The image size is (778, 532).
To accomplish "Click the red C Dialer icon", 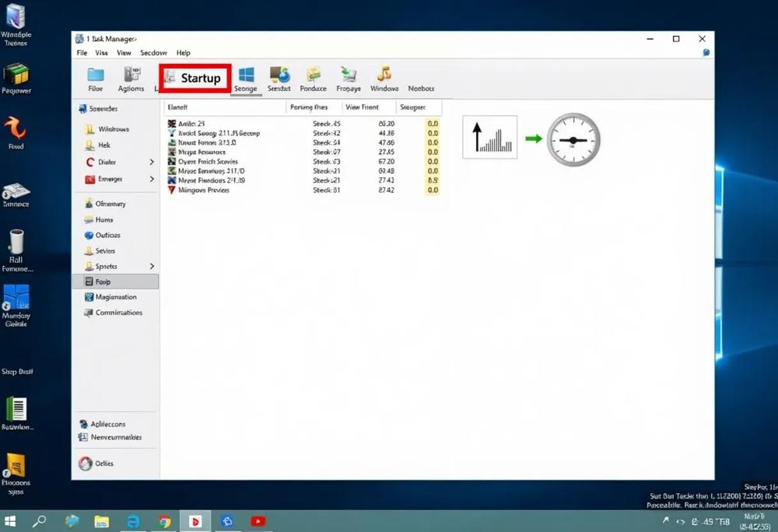I will click(89, 162).
